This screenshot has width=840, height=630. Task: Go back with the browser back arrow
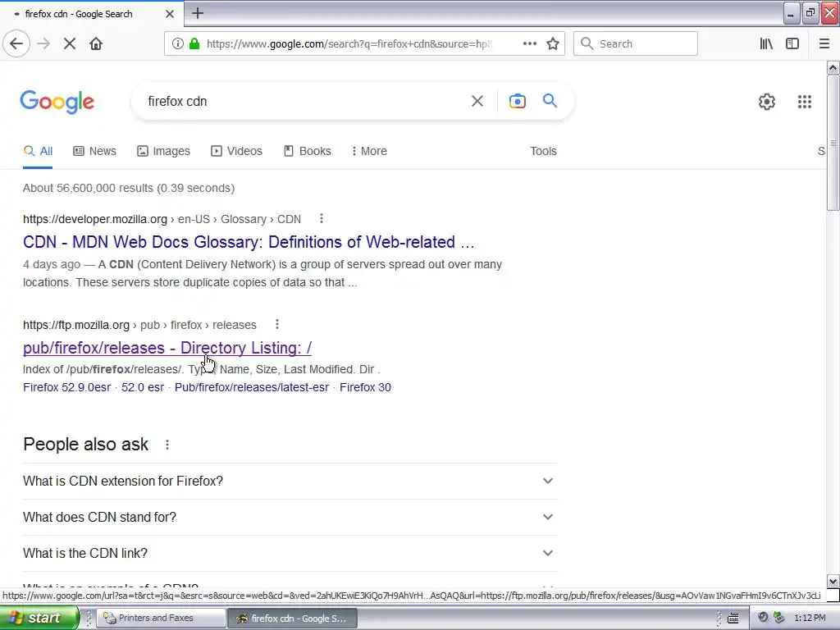[x=16, y=43]
